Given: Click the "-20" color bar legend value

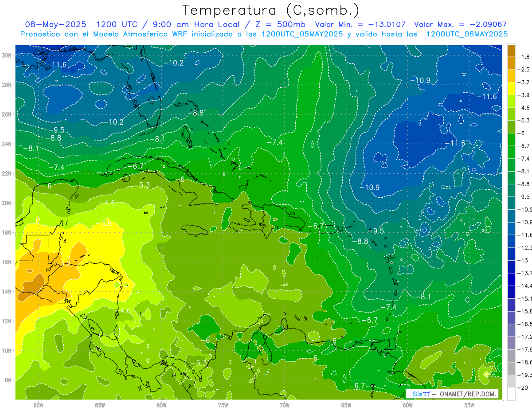Looking at the screenshot, I should [x=523, y=388].
